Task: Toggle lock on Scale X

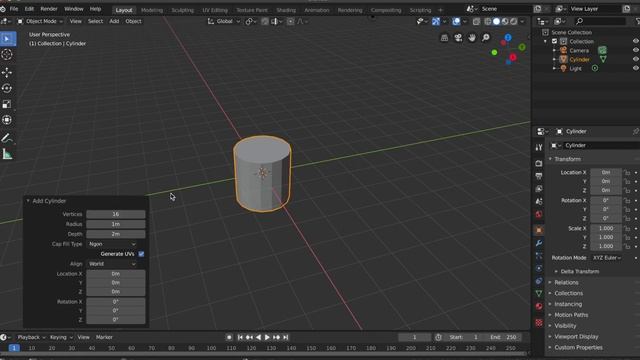Action: [x=627, y=229]
